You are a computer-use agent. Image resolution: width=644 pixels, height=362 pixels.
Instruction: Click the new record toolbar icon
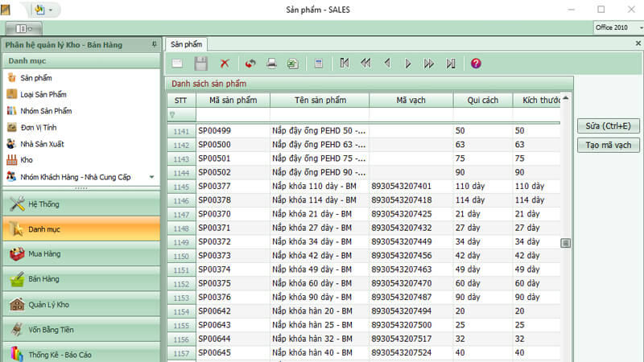pos(177,64)
